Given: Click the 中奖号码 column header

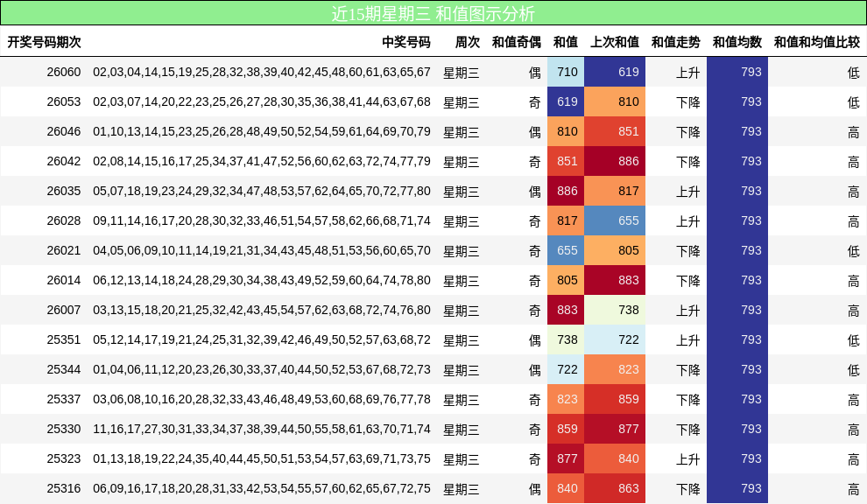Looking at the screenshot, I should pos(404,39).
